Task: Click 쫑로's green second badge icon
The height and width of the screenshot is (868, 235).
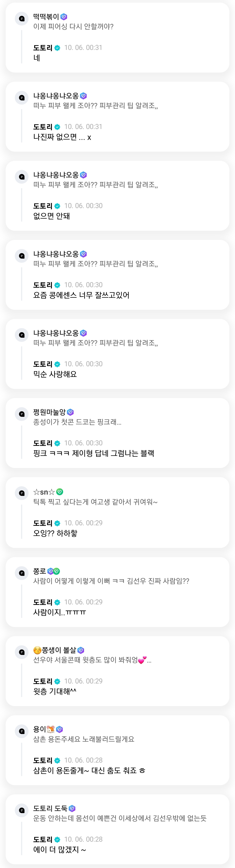Action: coord(57,571)
